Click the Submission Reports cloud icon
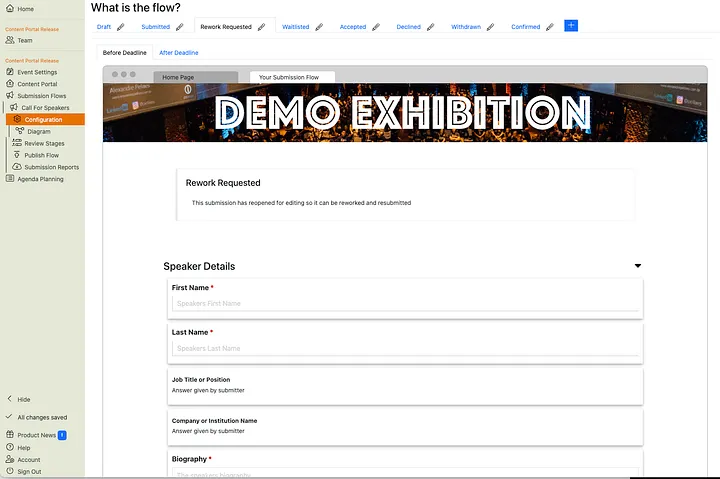The image size is (720, 479). 17,167
